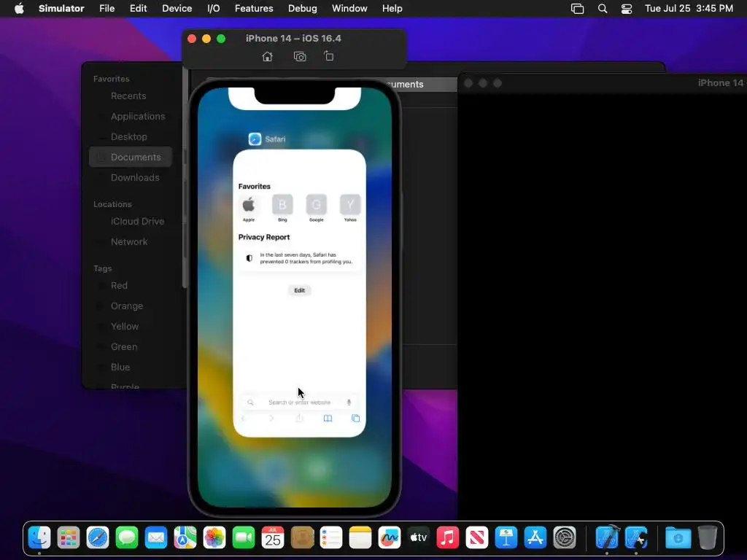This screenshot has width=747, height=560.
Task: Open the Trash in the Dock
Action: 708,538
